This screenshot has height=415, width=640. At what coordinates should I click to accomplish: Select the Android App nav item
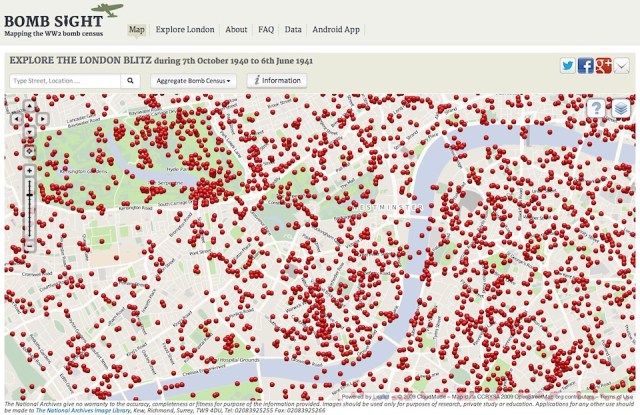(337, 30)
